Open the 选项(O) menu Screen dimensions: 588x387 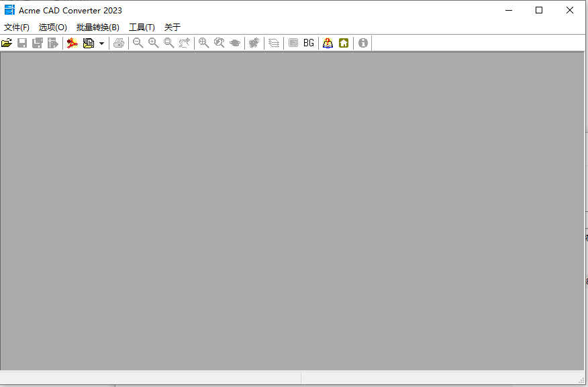point(53,27)
